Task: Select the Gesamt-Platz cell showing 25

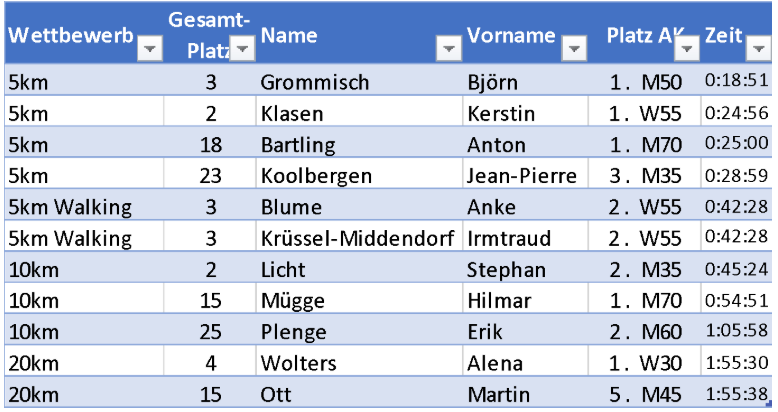Action: point(211,332)
